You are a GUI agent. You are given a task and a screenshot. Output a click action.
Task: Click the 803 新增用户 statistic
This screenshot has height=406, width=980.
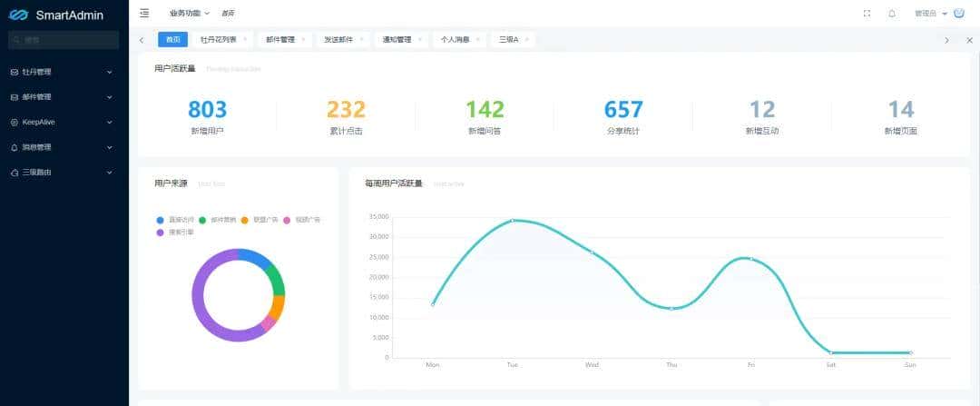pyautogui.click(x=208, y=117)
